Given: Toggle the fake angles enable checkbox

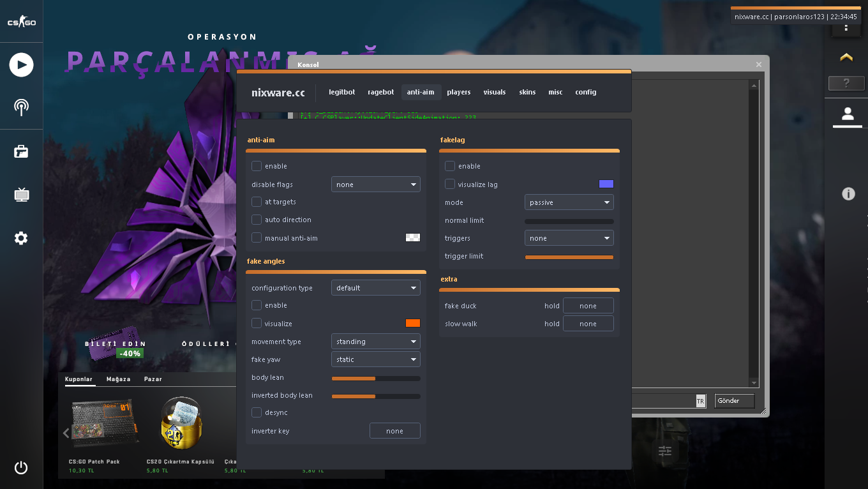Looking at the screenshot, I should 256,305.
